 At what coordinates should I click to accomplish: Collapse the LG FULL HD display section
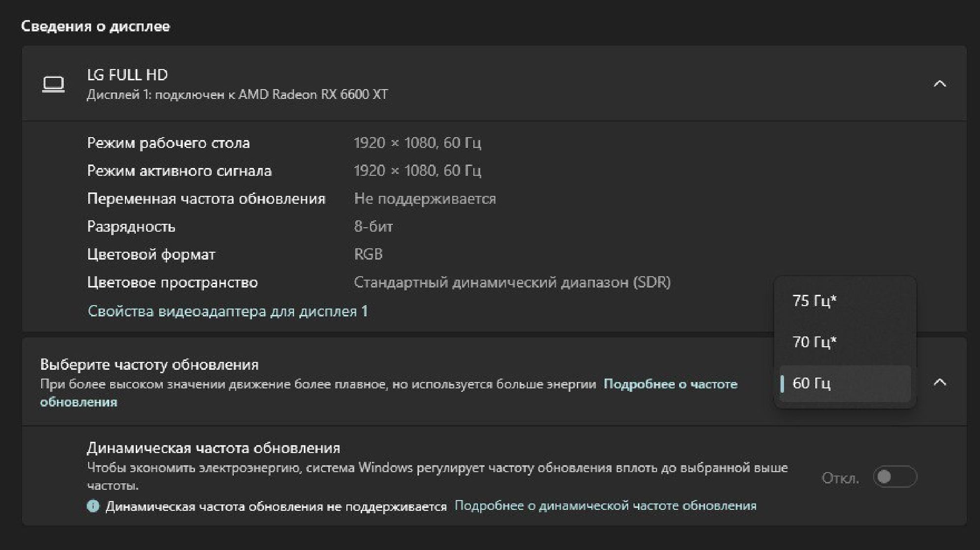tap(939, 84)
